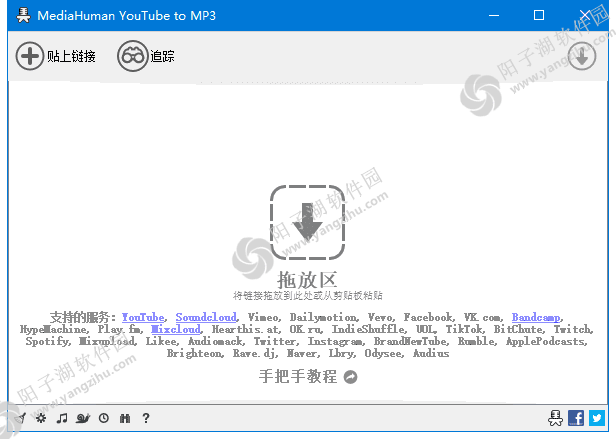Open the Twitter page icon
This screenshot has height=439, width=616.
click(597, 418)
